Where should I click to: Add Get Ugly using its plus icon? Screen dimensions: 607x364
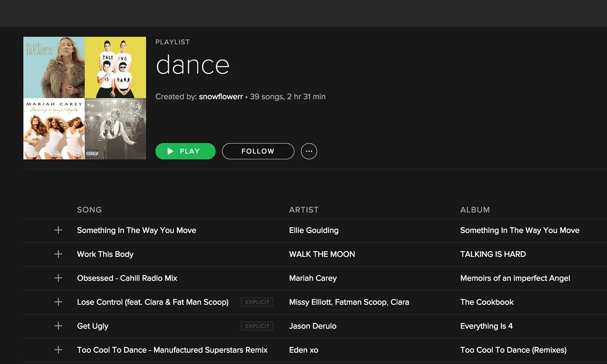point(58,326)
